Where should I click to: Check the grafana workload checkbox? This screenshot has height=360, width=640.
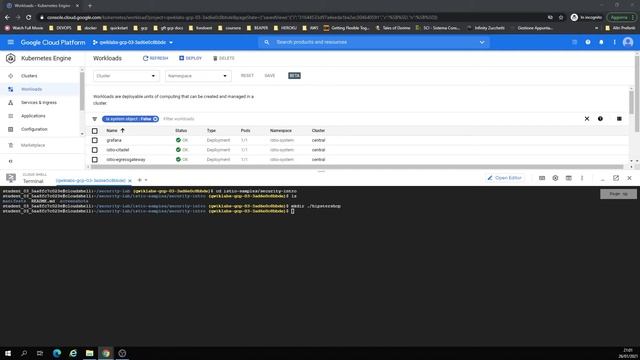[x=95, y=140]
